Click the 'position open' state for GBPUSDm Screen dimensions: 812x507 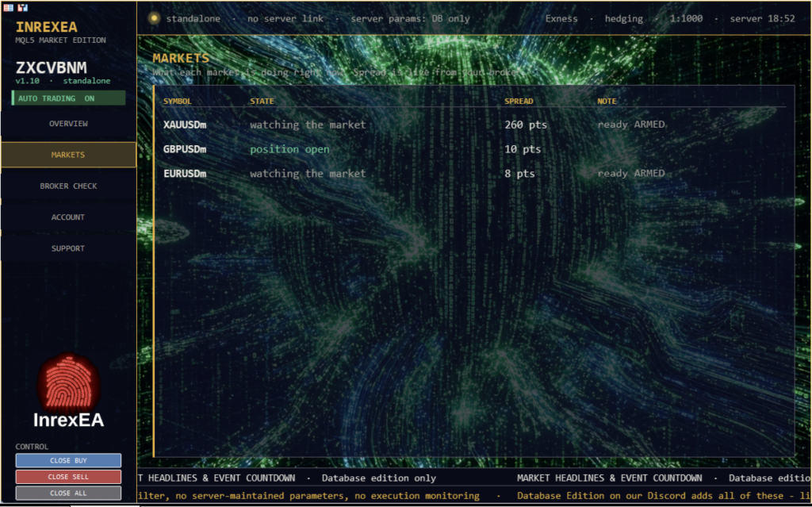(x=289, y=149)
